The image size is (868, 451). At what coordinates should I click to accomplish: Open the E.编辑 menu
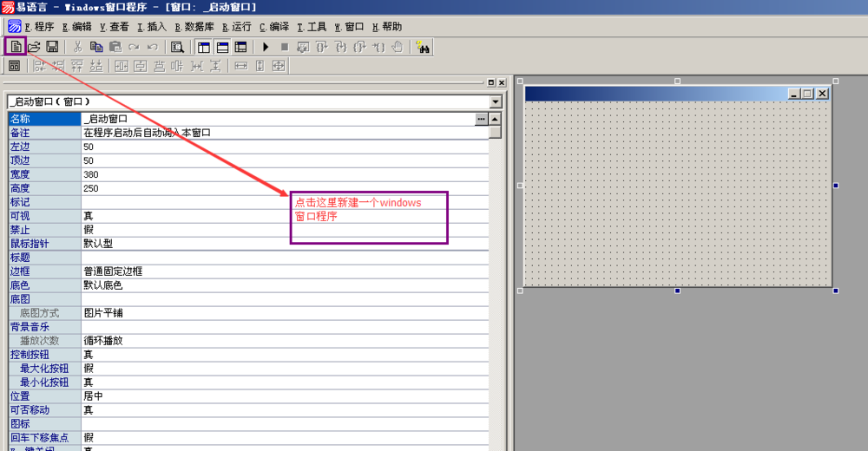[x=77, y=27]
